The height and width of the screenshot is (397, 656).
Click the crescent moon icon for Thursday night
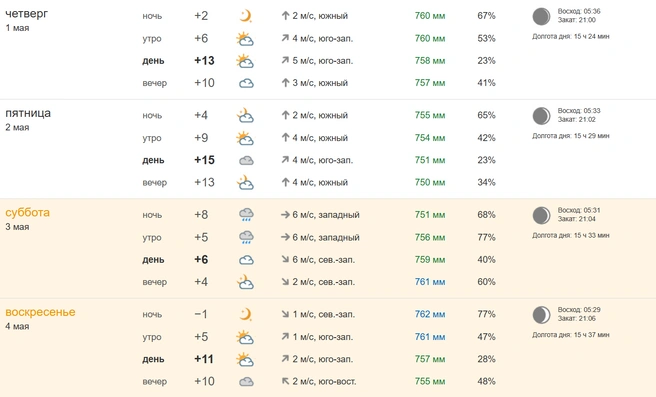(x=246, y=16)
